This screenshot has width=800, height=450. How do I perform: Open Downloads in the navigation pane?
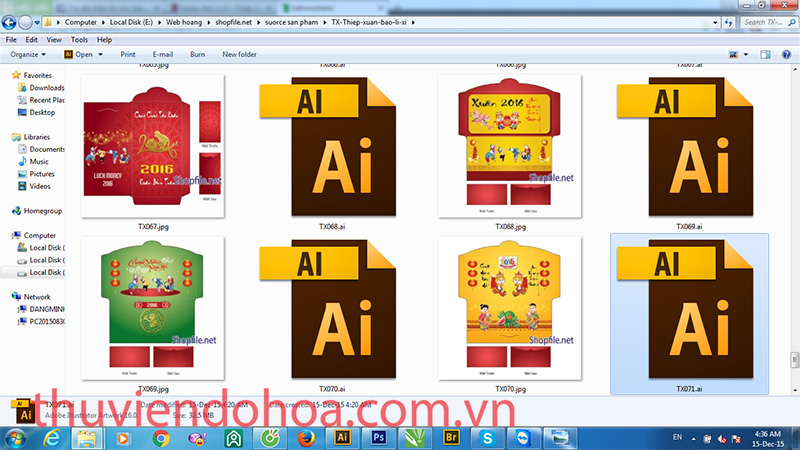point(41,88)
